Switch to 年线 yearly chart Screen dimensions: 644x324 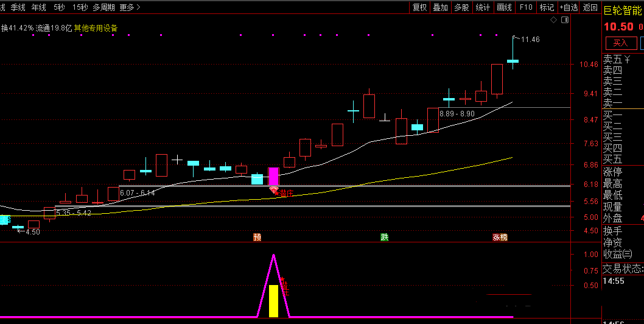[x=38, y=7]
